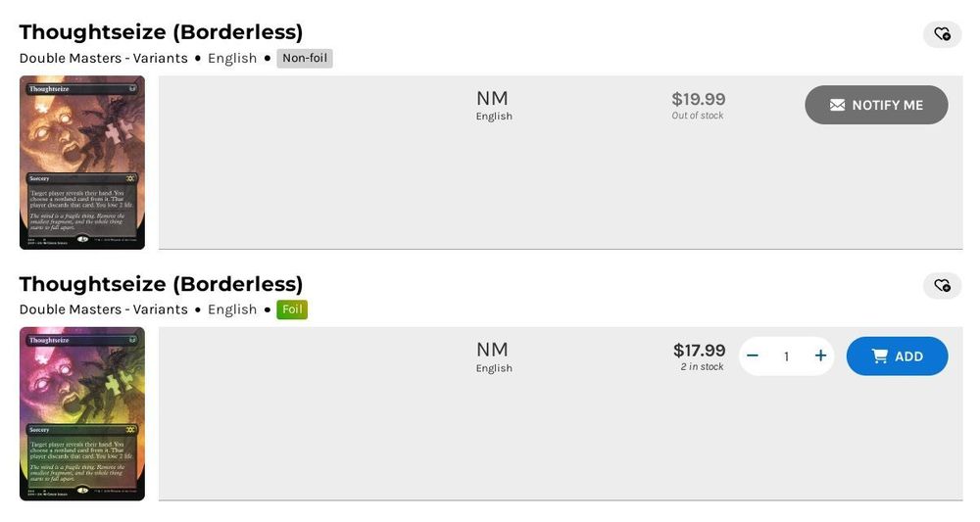Add non-foil Thoughtseize to wishlist via heart icon
The image size is (980, 522).
click(942, 34)
